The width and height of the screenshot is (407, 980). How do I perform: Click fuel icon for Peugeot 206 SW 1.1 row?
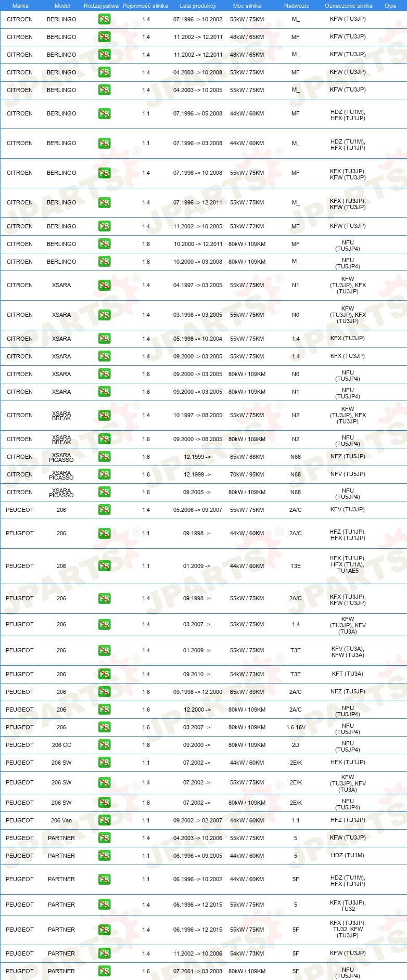(x=104, y=763)
